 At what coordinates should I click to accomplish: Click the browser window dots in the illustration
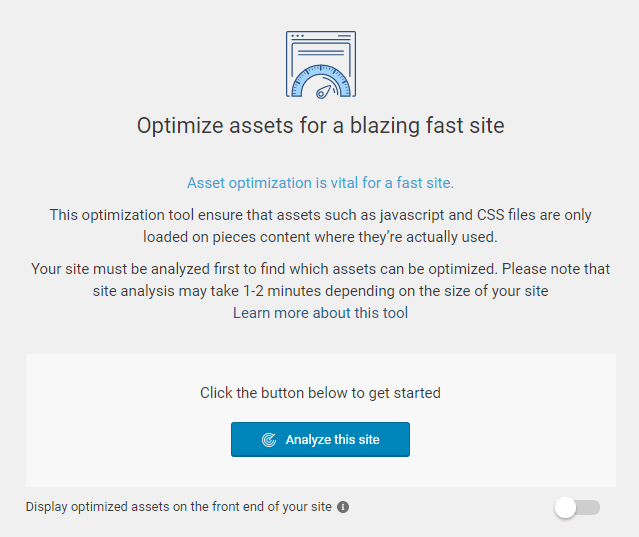tap(297, 36)
